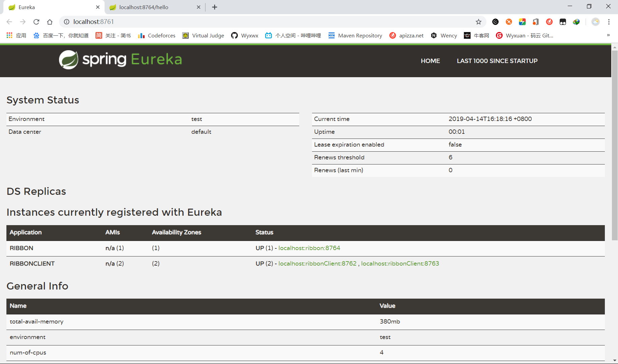The image size is (618, 364).
Task: Show hidden bookmarks with the chevron
Action: tap(608, 35)
